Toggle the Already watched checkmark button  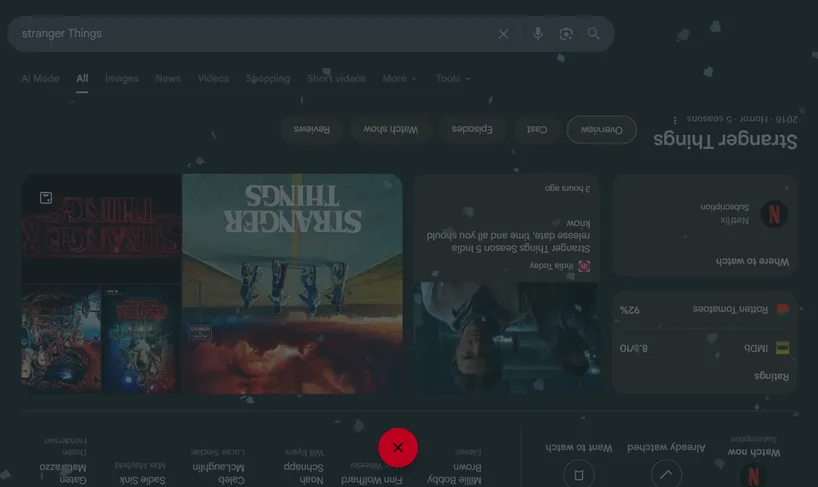[x=667, y=474]
